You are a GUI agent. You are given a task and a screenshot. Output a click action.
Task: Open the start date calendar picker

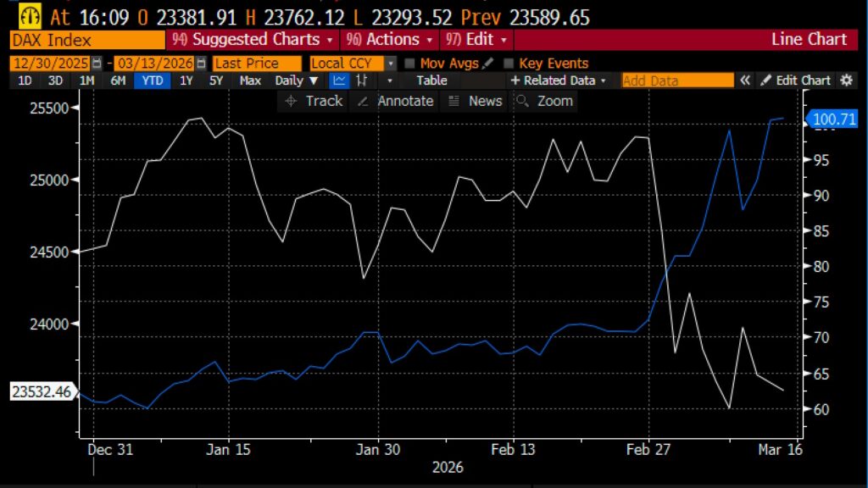(97, 64)
